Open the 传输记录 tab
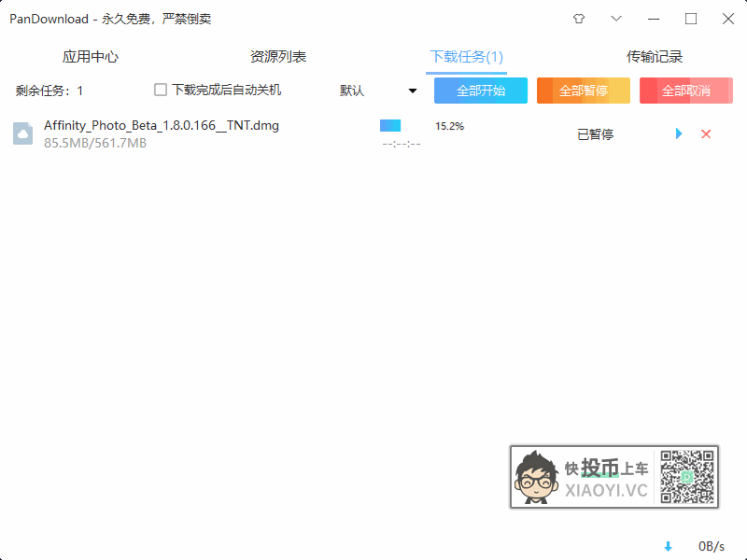 pos(655,57)
